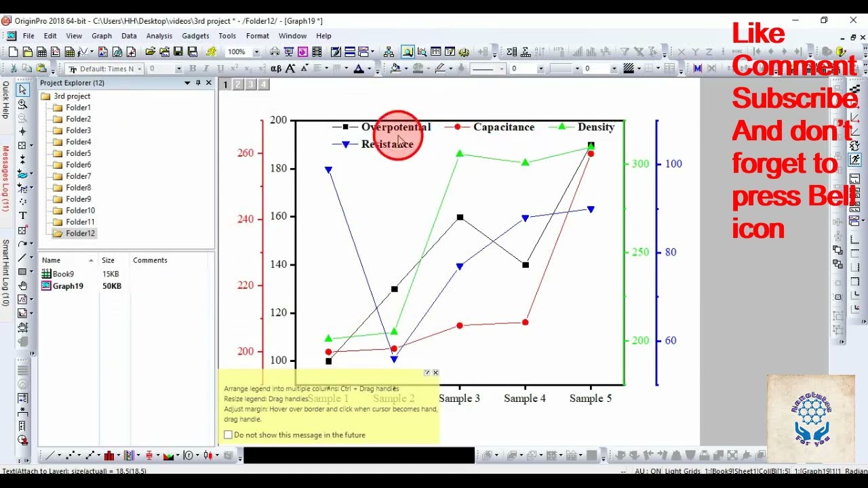
Task: Toggle the red M mask button
Action: (698, 68)
